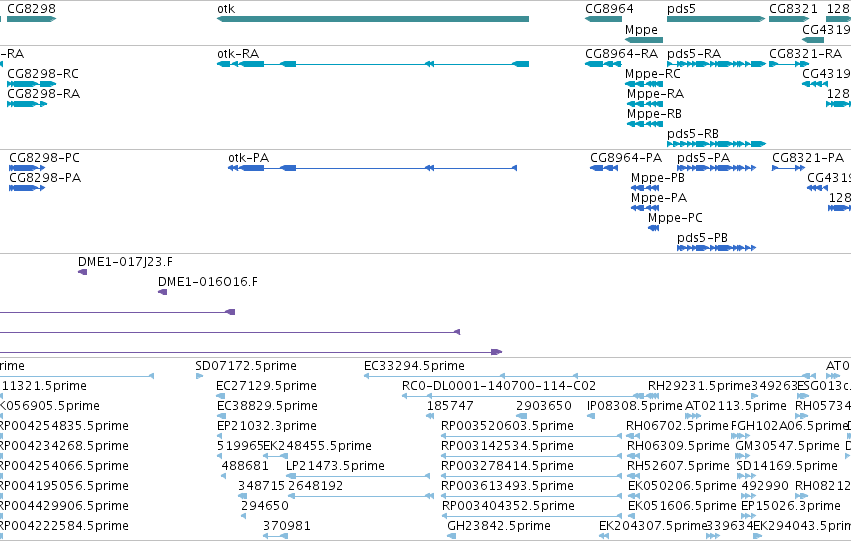Screen dimensions: 851x541
Task: Open EST SD07172.5prime
Action: click(x=199, y=375)
